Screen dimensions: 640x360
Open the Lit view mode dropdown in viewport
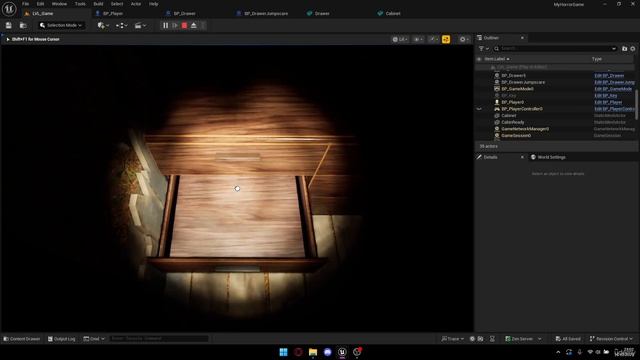[400, 39]
